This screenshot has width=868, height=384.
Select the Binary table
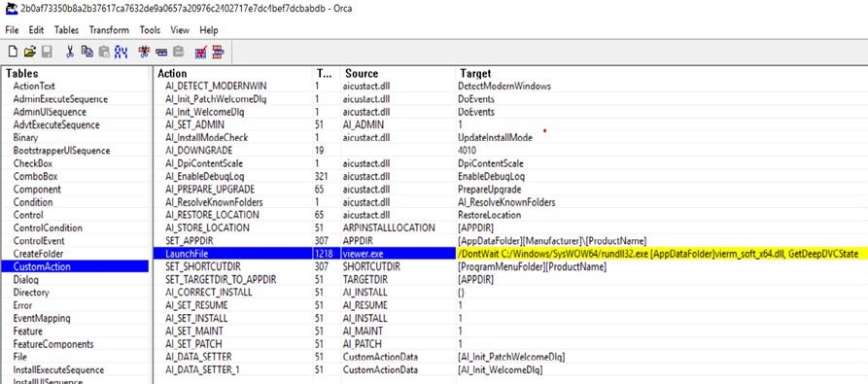click(x=25, y=138)
